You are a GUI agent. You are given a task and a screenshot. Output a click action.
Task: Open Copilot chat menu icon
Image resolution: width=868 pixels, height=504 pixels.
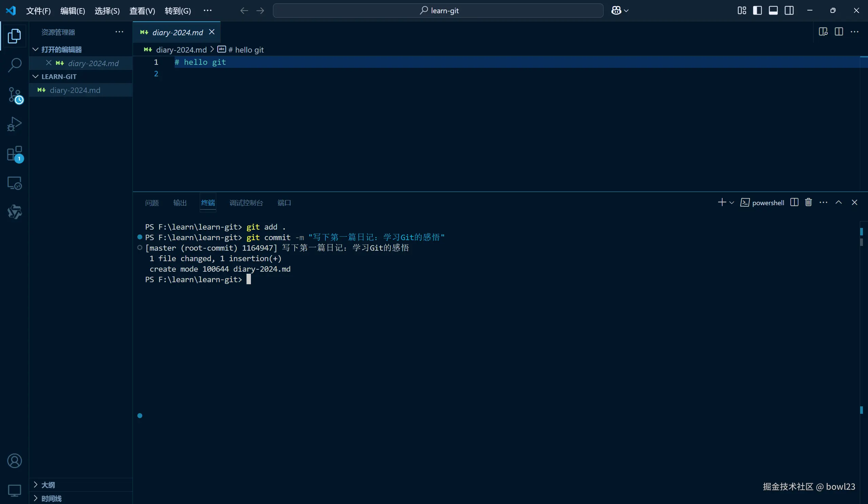(616, 11)
